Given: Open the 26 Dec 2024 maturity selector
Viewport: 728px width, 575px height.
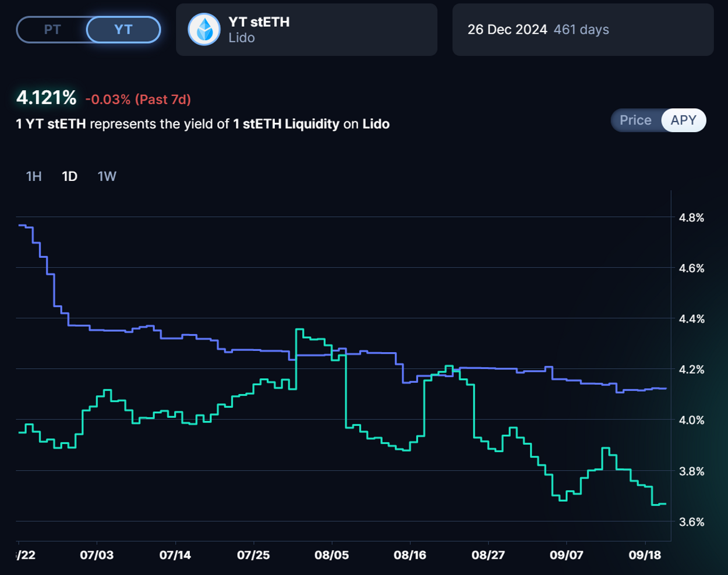Looking at the screenshot, I should [507, 30].
